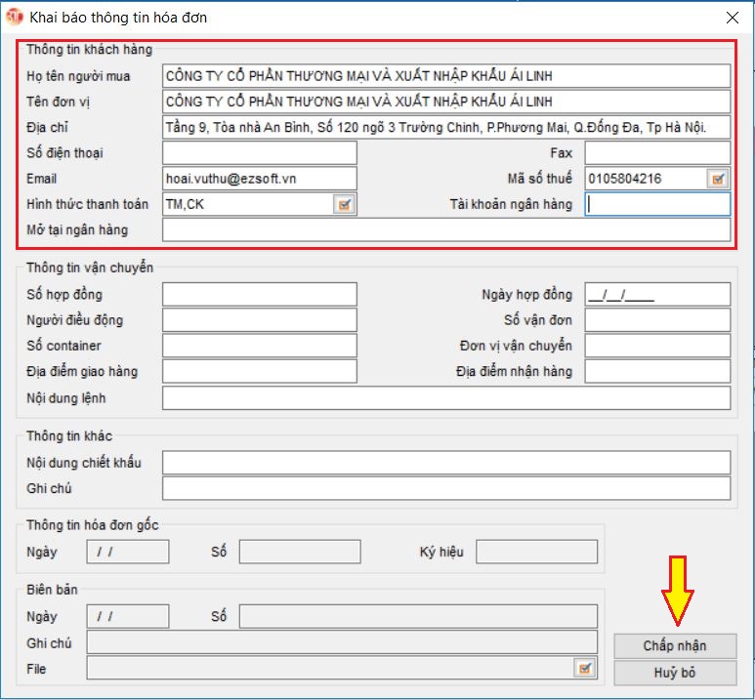Click the Ngày field in Thông tin hóa đơn gốc
This screenshot has width=755, height=700.
tap(128, 552)
